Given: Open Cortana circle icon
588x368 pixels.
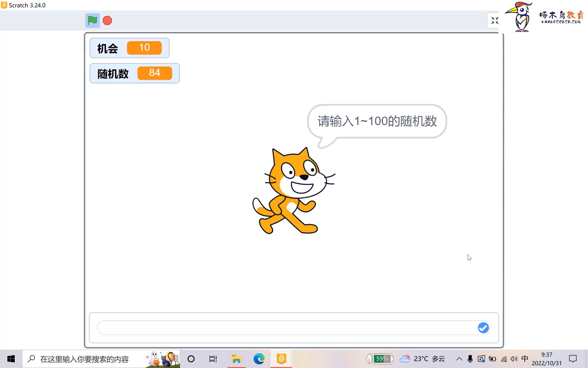Looking at the screenshot, I should point(191,359).
